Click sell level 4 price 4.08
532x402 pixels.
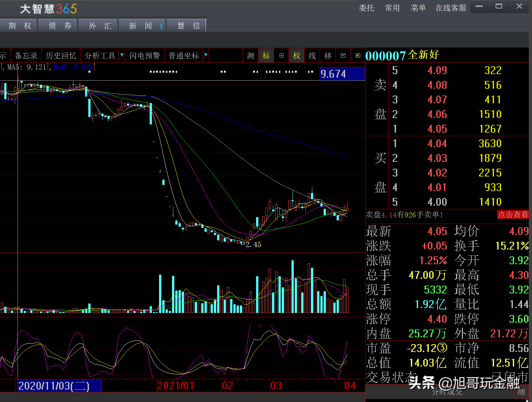437,85
